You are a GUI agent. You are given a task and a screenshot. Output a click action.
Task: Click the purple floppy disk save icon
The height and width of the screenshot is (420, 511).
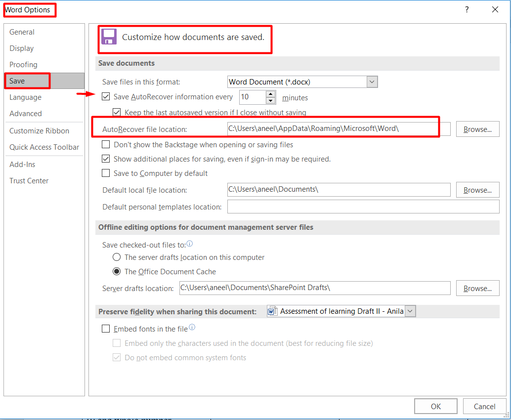109,37
